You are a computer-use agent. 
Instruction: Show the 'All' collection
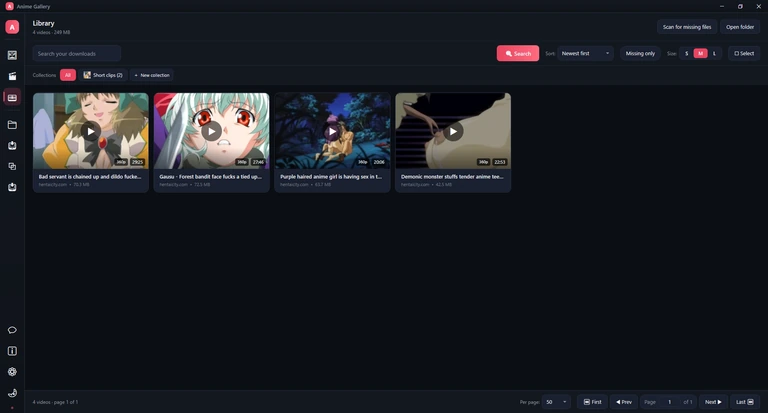[68, 75]
